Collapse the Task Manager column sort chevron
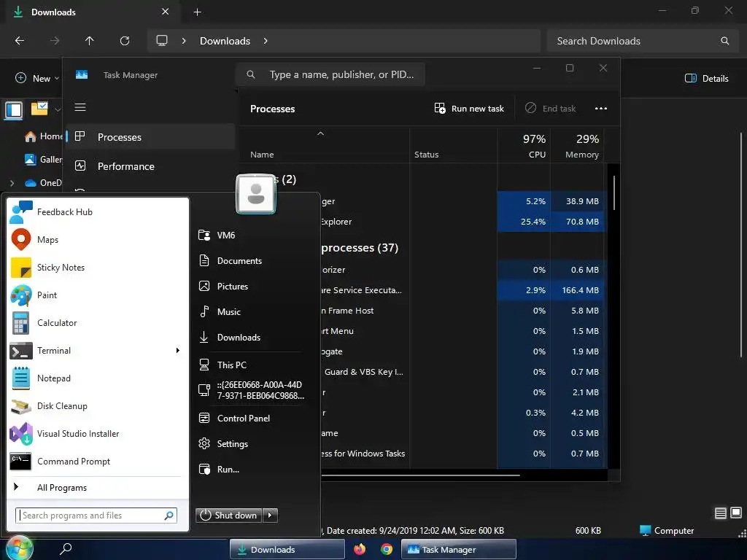747x560 pixels. pos(321,134)
